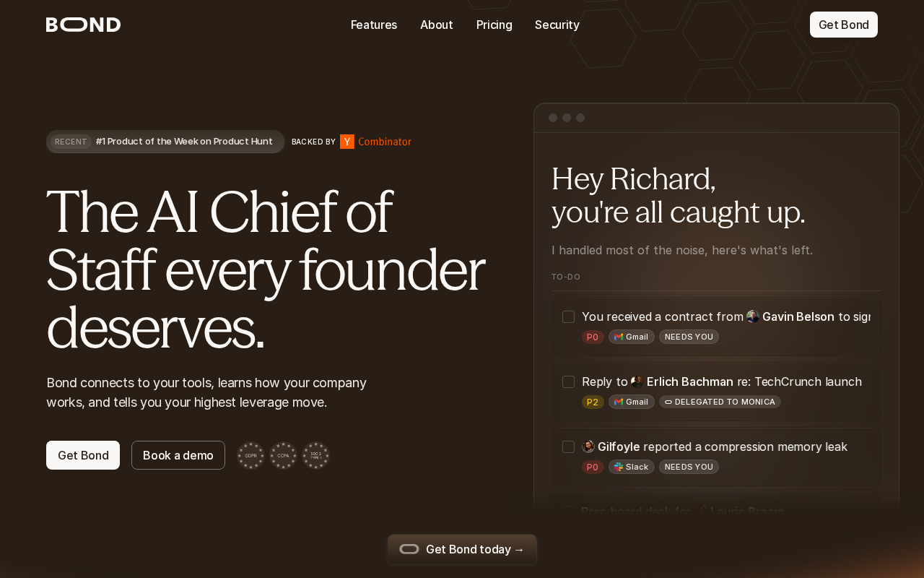Click the DELEGATED TO MONICA tag
The width and height of the screenshot is (924, 578).
720,402
